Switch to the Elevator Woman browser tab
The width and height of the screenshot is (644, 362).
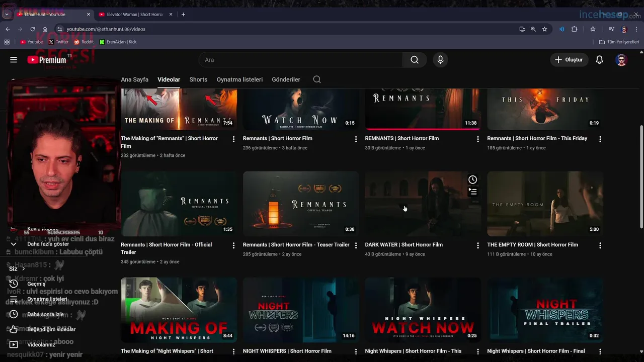click(x=135, y=15)
